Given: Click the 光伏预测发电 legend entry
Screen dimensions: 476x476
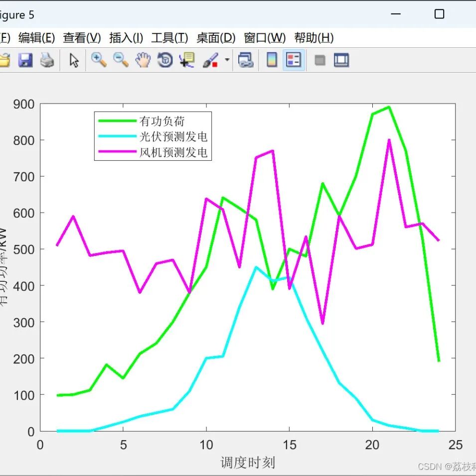Looking at the screenshot, I should tap(173, 136).
